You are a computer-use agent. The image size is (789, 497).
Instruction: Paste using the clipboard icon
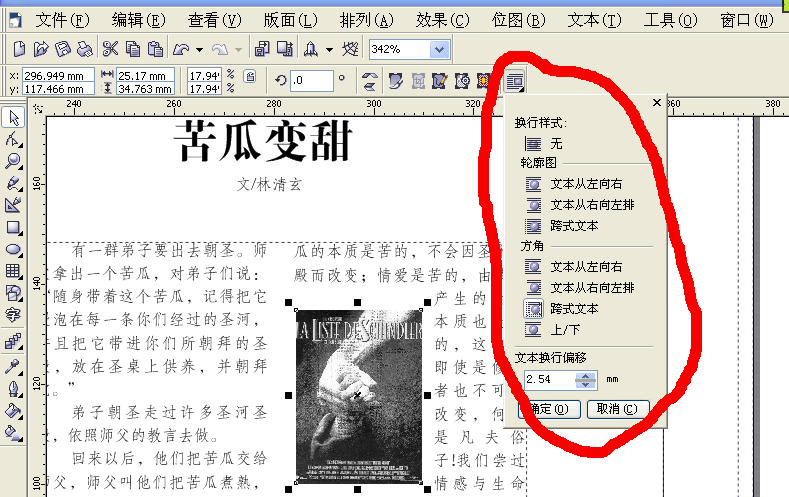pyautogui.click(x=155, y=49)
